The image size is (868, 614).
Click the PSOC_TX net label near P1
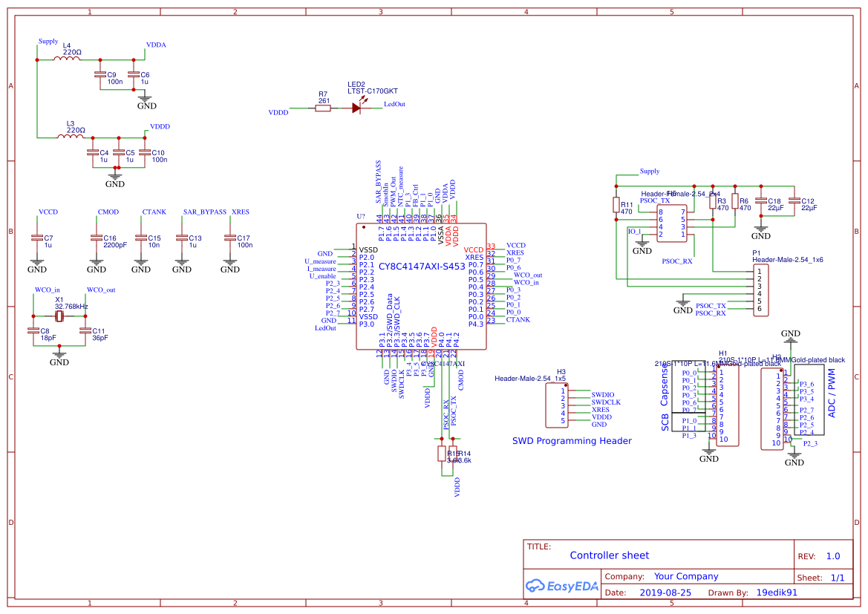tap(712, 304)
